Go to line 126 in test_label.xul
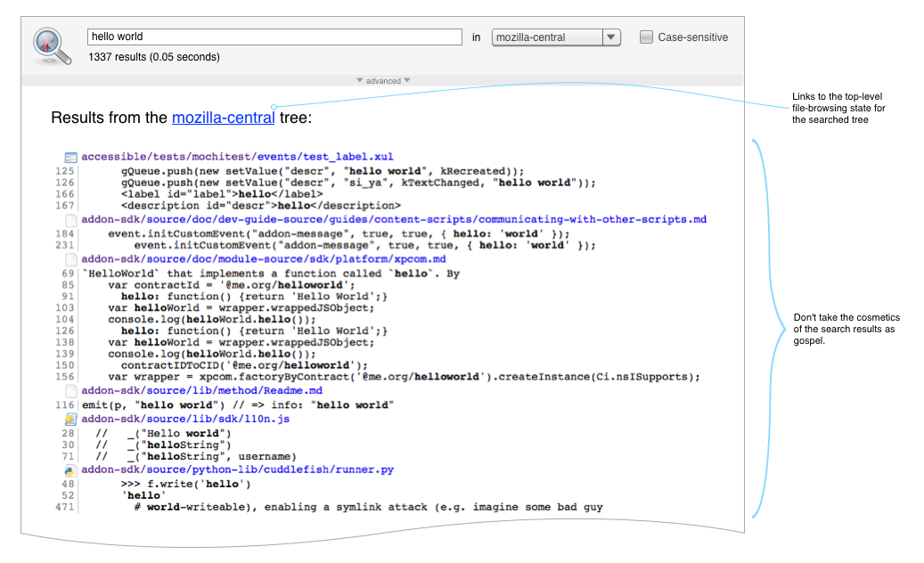Viewport: 924px width, 563px height. click(x=65, y=183)
